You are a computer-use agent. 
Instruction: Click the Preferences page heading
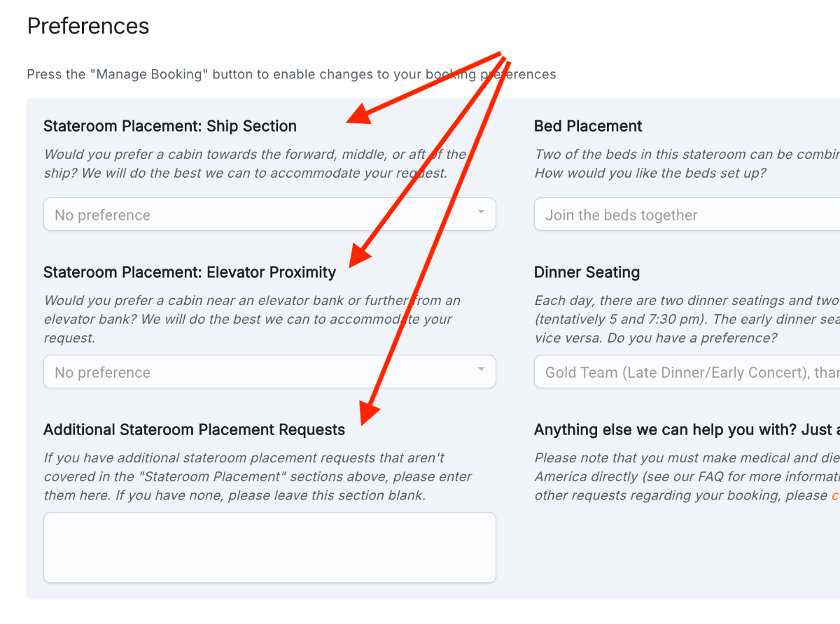(88, 26)
